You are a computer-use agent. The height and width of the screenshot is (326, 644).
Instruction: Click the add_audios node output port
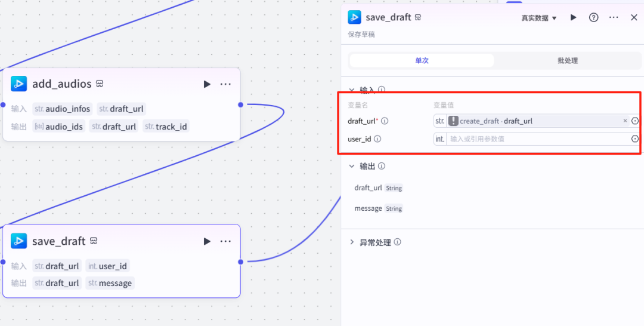[241, 104]
